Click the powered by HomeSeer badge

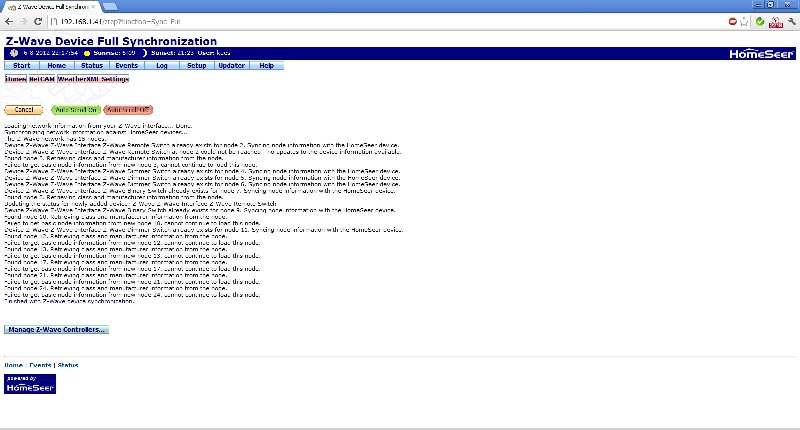[x=30, y=384]
